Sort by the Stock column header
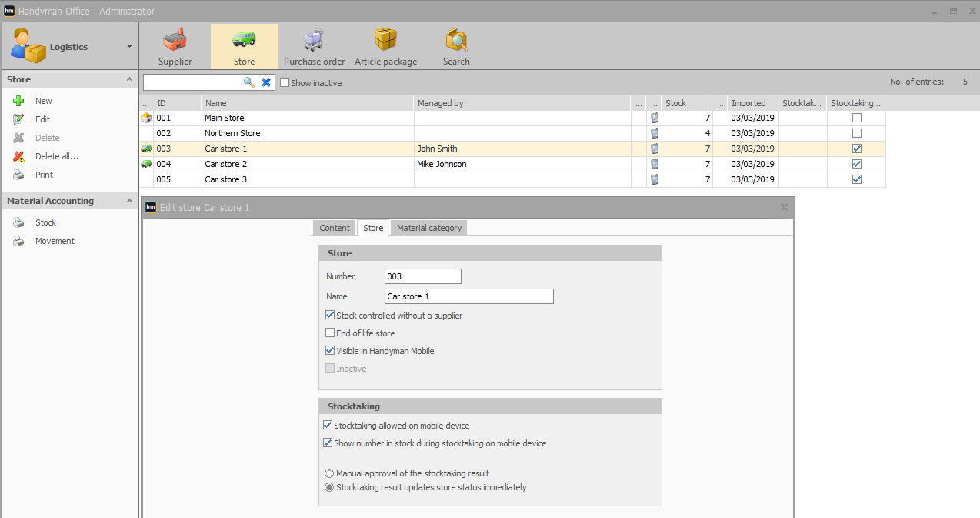980x518 pixels. [687, 103]
